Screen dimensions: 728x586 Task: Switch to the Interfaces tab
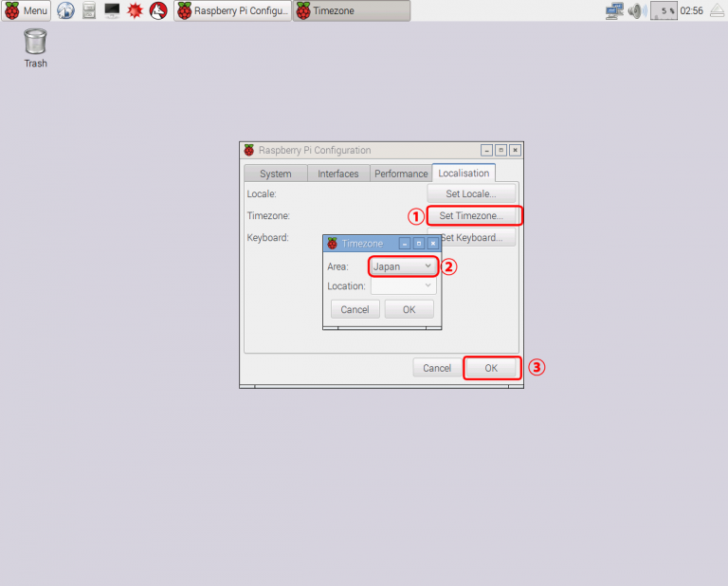click(x=338, y=174)
